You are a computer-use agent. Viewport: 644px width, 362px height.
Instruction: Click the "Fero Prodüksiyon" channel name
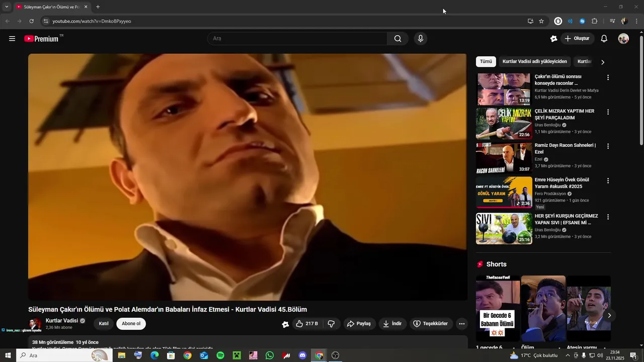[x=550, y=194]
